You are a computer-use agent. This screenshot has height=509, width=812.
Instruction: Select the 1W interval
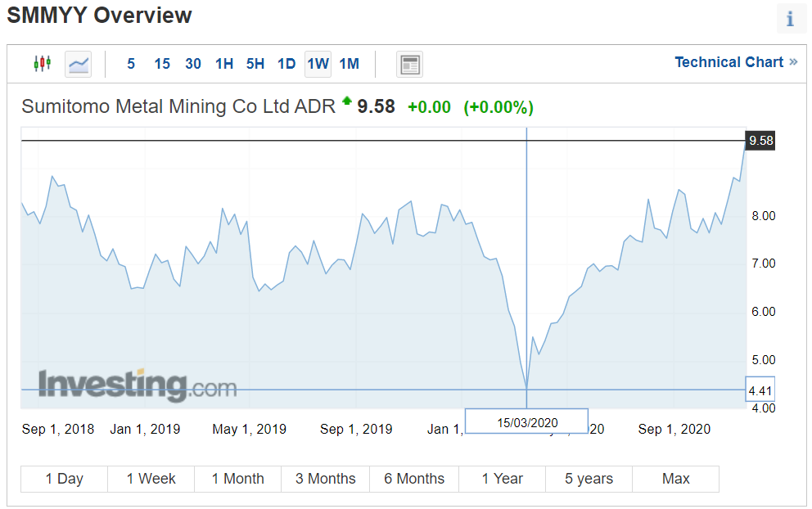(x=318, y=64)
